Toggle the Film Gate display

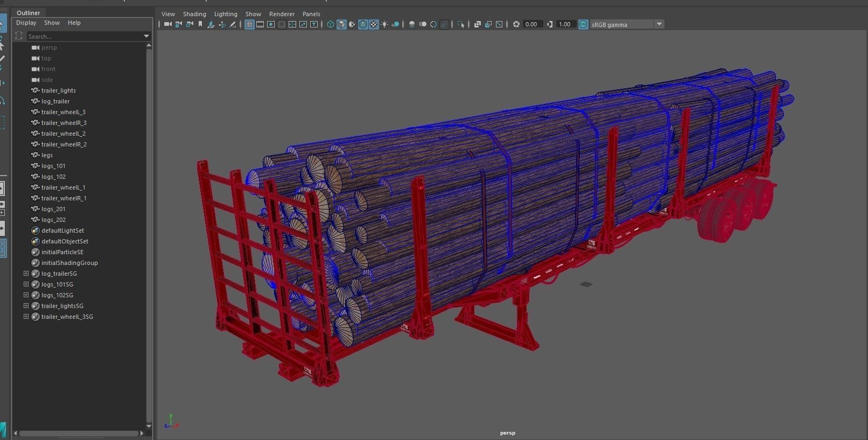(x=260, y=24)
